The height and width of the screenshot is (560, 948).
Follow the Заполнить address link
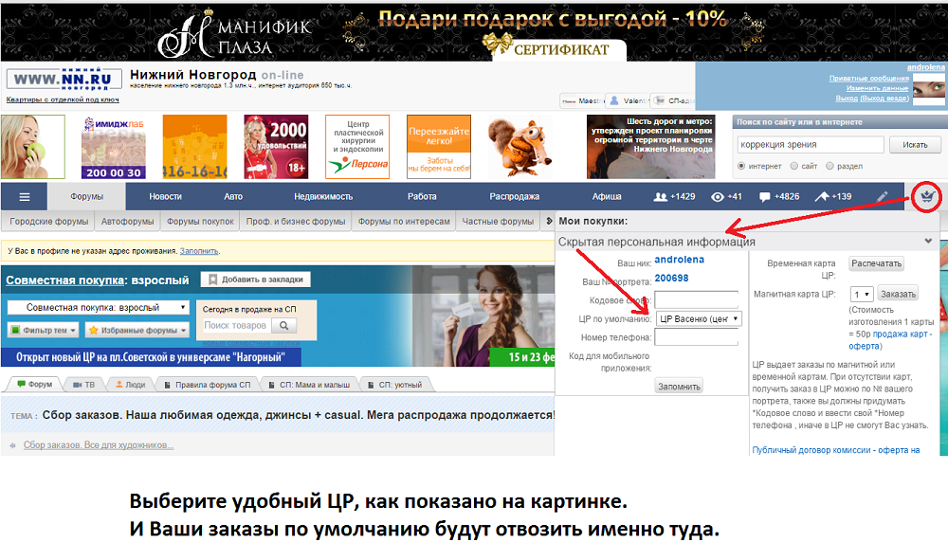point(198,251)
